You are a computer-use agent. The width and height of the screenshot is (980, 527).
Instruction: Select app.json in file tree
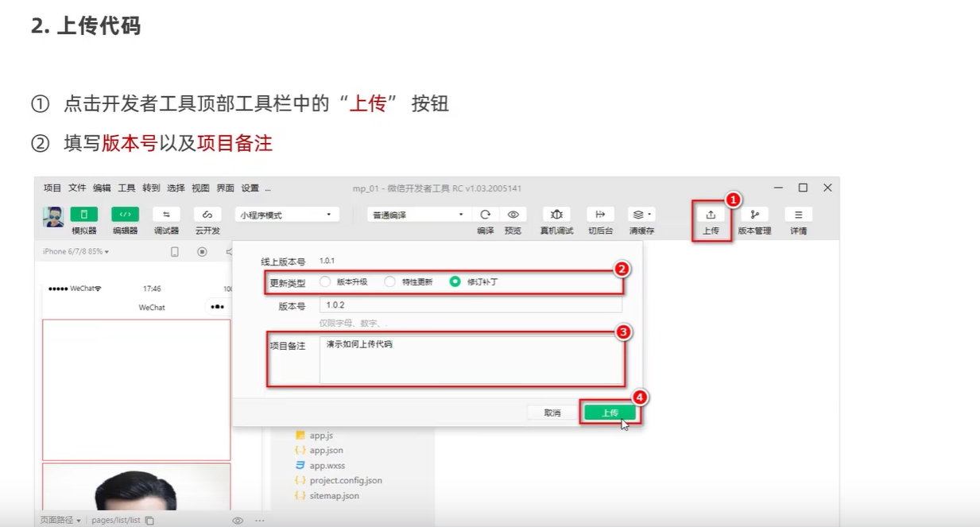[x=326, y=451]
